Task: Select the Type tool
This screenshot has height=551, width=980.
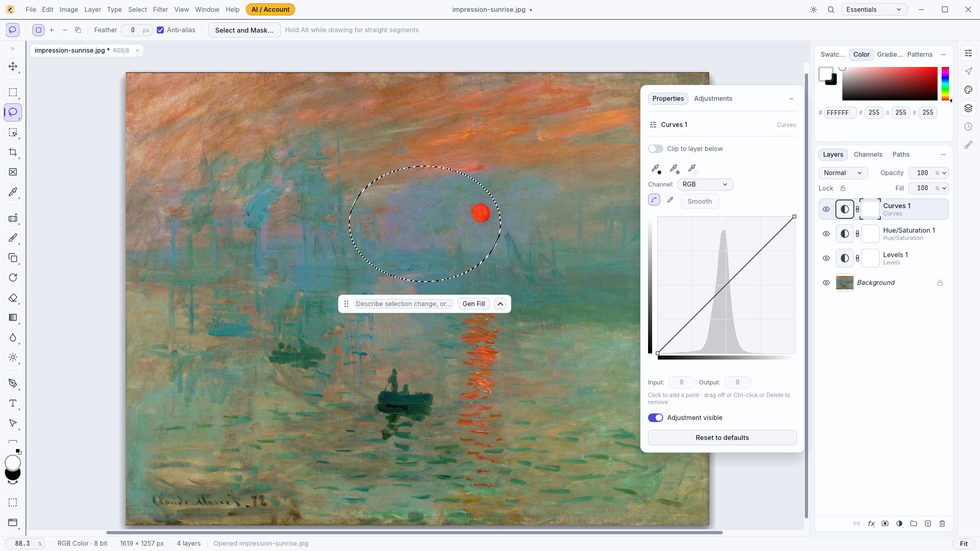Action: (13, 403)
